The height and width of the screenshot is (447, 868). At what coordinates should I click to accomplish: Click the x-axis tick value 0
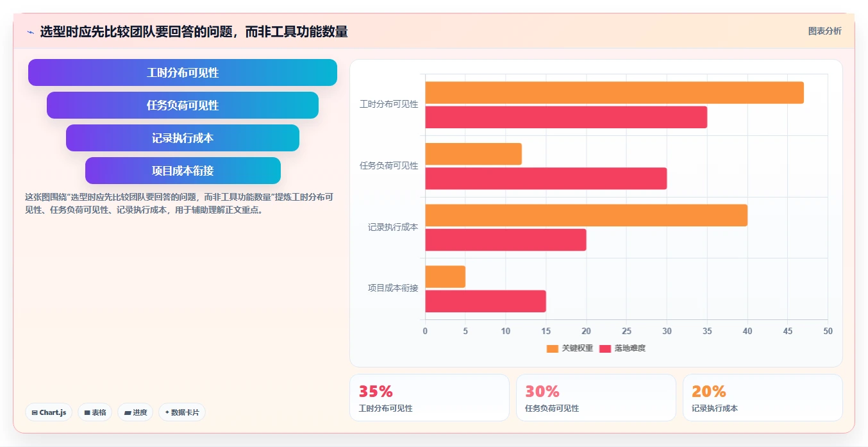(x=425, y=331)
